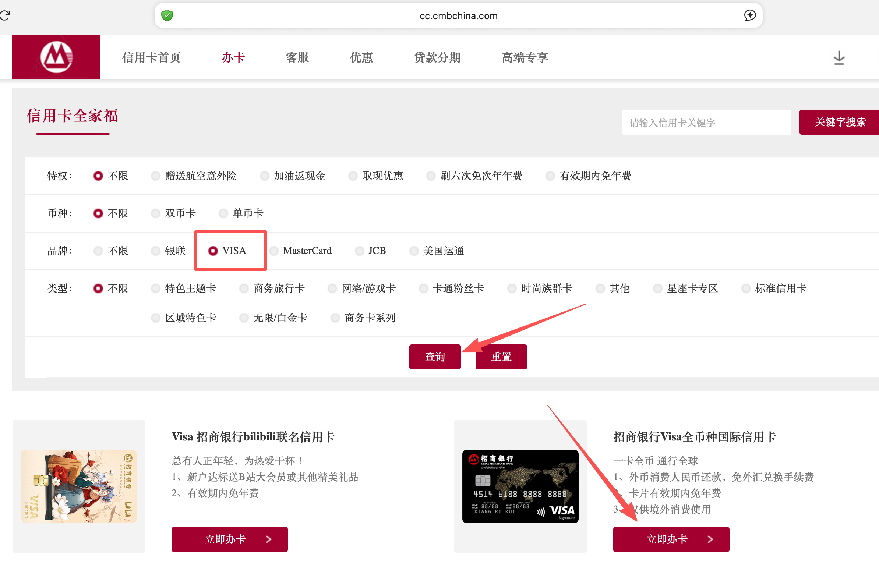The image size is (879, 588).
Task: Open the bilibili co-branded card image
Action: tap(79, 486)
